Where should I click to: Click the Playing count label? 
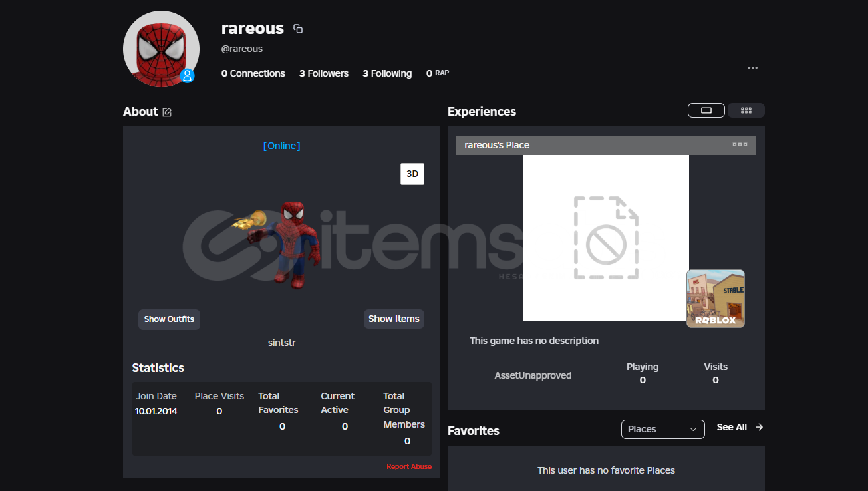click(643, 367)
